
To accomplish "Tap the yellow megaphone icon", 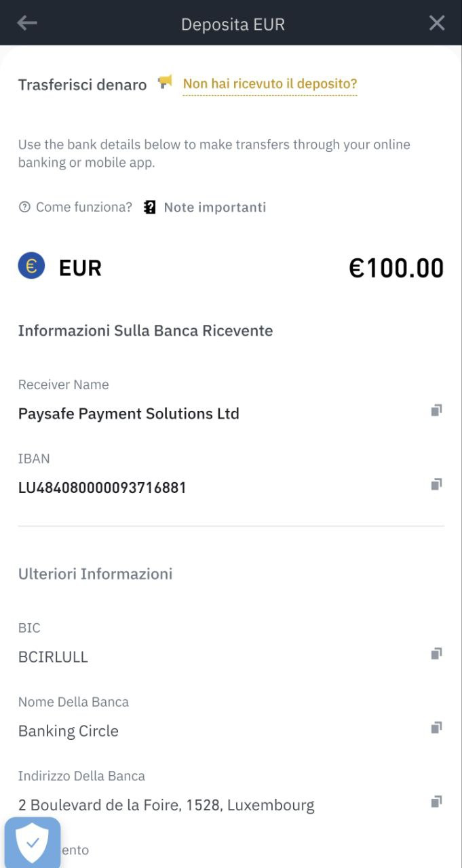I will [165, 83].
